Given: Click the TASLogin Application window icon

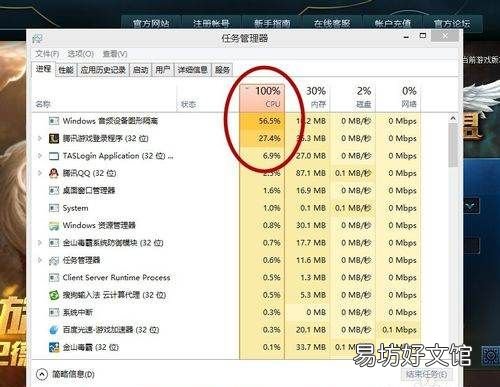Looking at the screenshot, I should tap(54, 156).
